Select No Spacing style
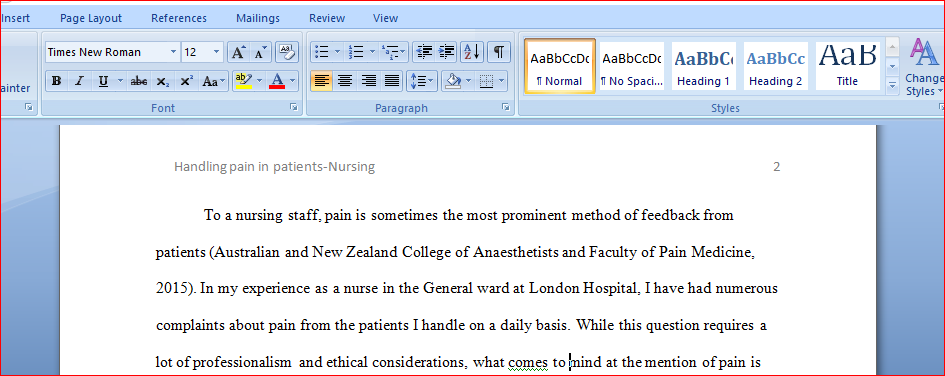The width and height of the screenshot is (945, 376). (x=632, y=66)
